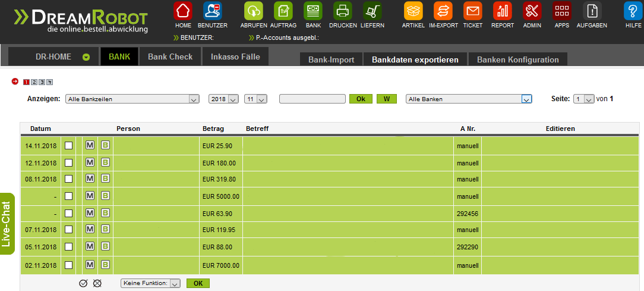
Task: Click the deselect-all crossed icon below table
Action: [97, 283]
